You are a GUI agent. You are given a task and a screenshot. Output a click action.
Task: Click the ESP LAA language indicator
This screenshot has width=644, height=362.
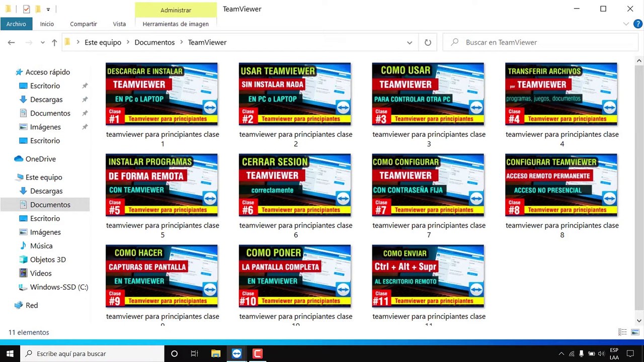[x=614, y=353]
